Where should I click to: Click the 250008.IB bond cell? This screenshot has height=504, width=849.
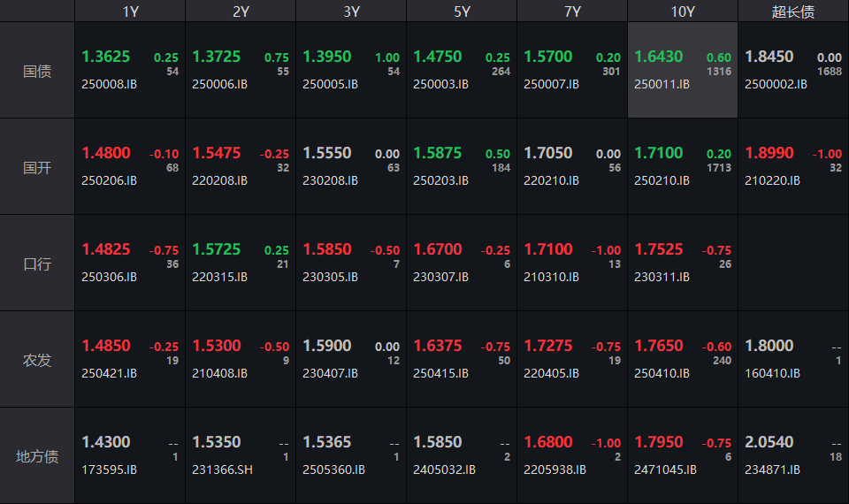(130, 71)
